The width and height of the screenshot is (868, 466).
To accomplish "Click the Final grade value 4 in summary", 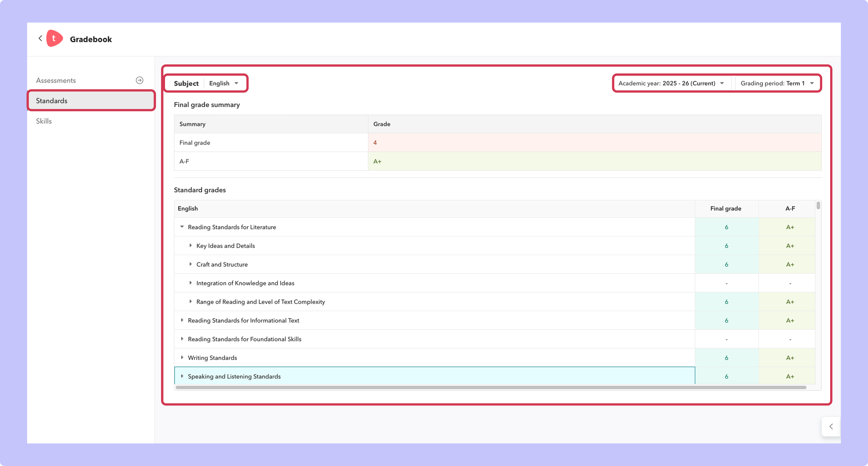I will (375, 142).
